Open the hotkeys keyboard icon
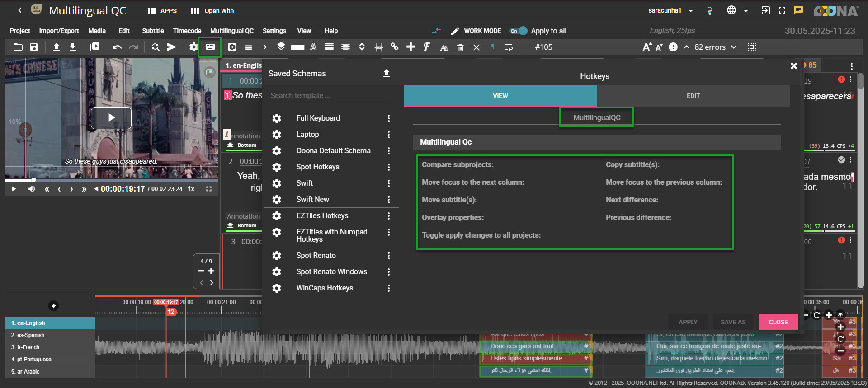Image resolution: width=868 pixels, height=388 pixels. pos(210,47)
